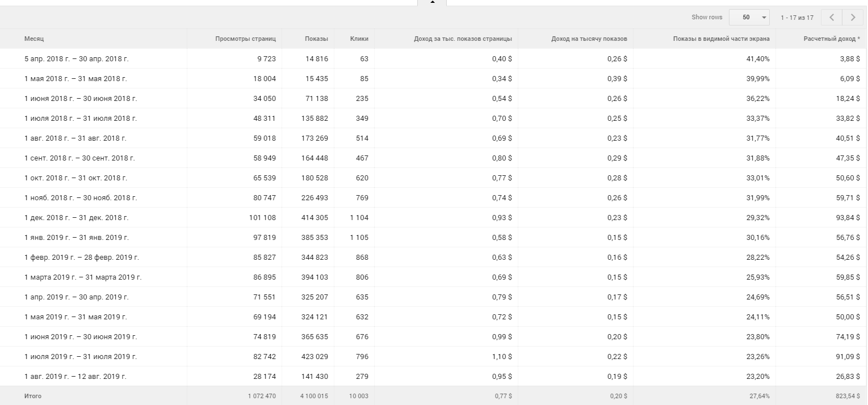This screenshot has width=868, height=405.
Task: Sort by the Месяц column header
Action: (34, 39)
